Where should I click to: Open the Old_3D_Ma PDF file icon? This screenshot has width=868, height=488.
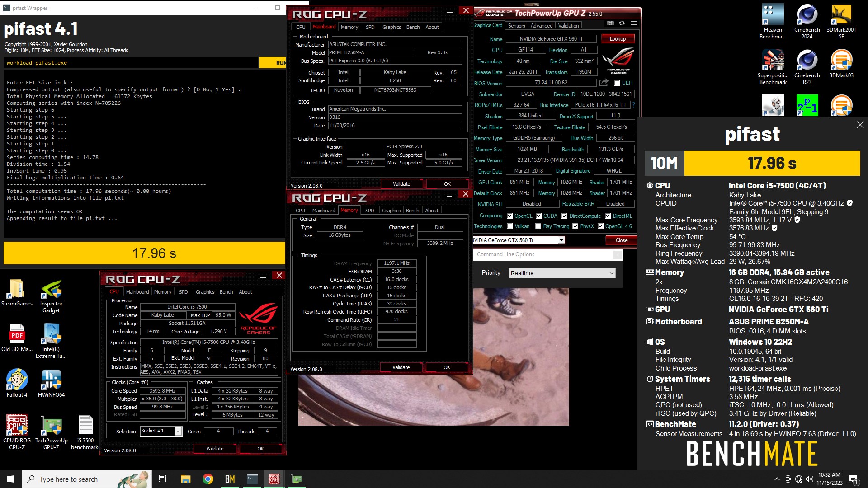pyautogui.click(x=17, y=338)
